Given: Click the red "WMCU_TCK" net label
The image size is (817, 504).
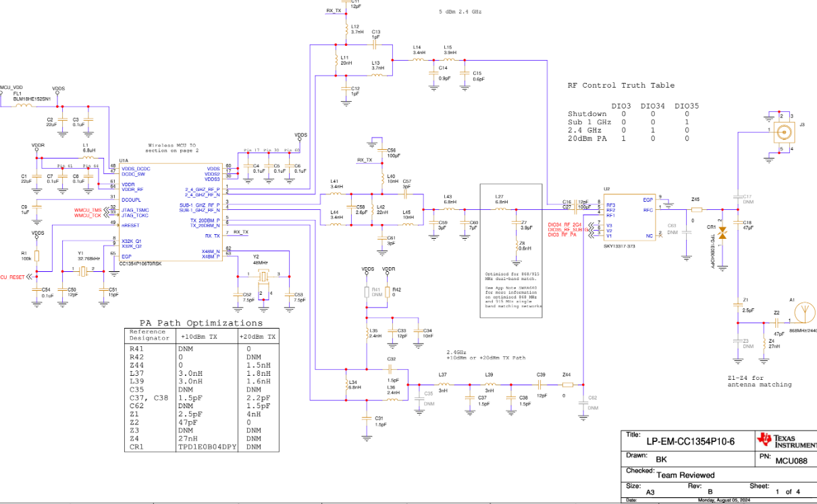Looking at the screenshot, I should (x=88, y=215).
